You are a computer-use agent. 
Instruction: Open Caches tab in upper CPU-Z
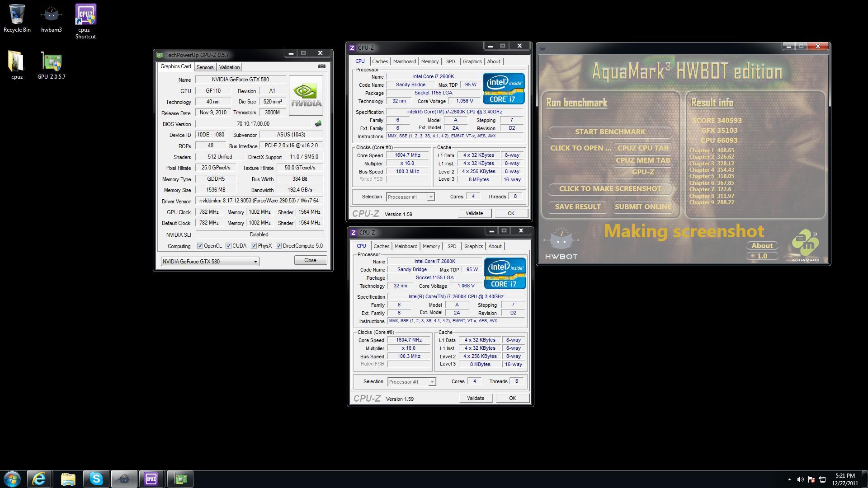point(380,61)
